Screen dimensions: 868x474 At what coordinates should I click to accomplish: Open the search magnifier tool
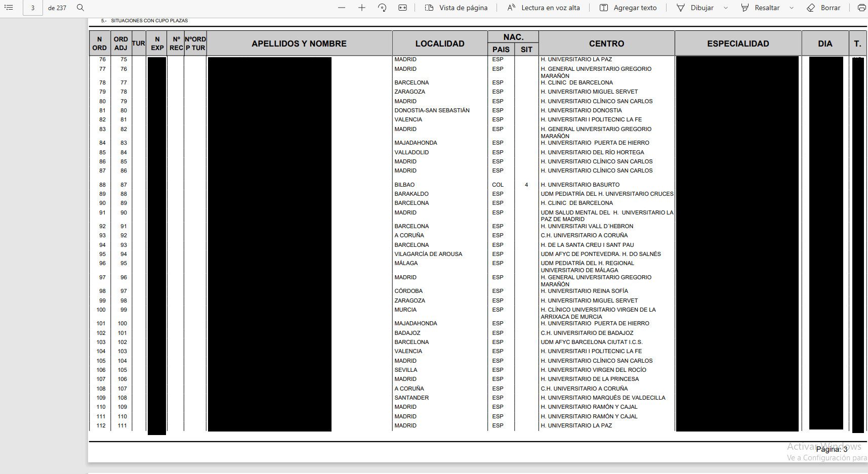coord(80,8)
